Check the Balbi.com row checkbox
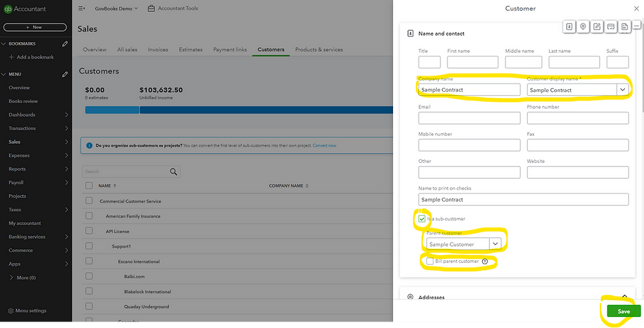 89,276
